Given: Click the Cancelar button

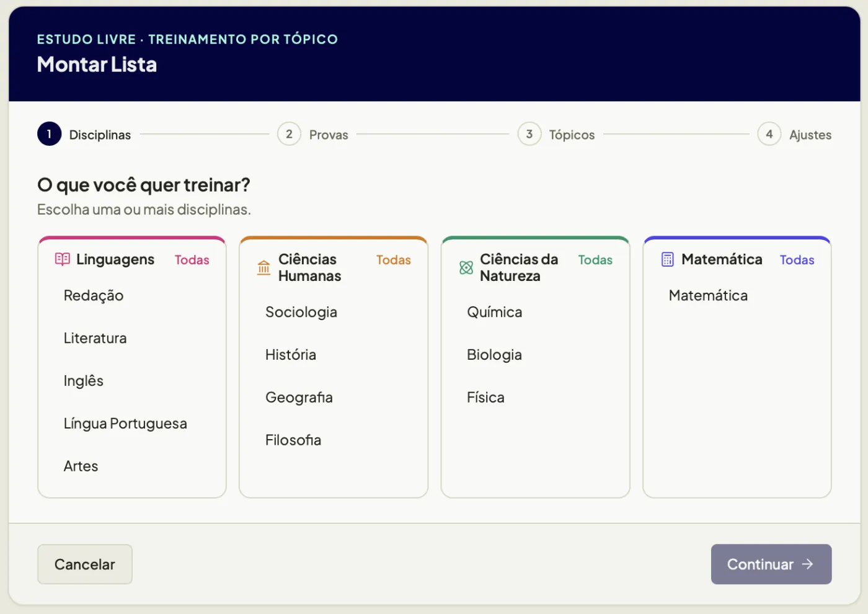Looking at the screenshot, I should (85, 564).
